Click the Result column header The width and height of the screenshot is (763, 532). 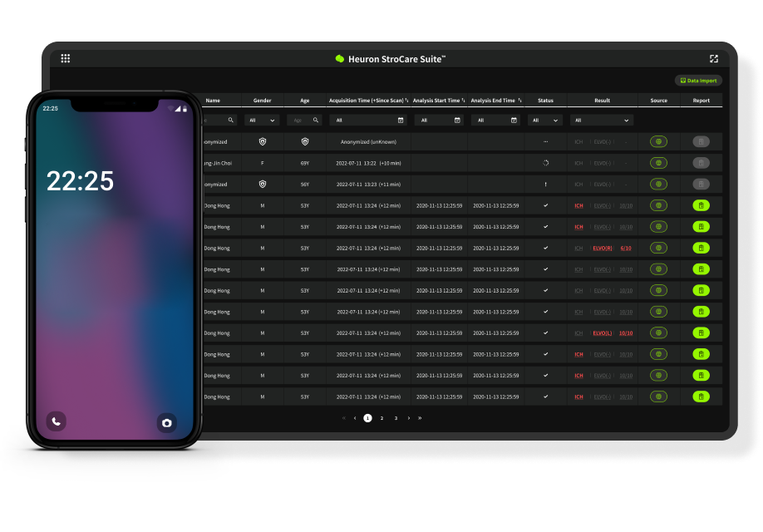(x=602, y=101)
